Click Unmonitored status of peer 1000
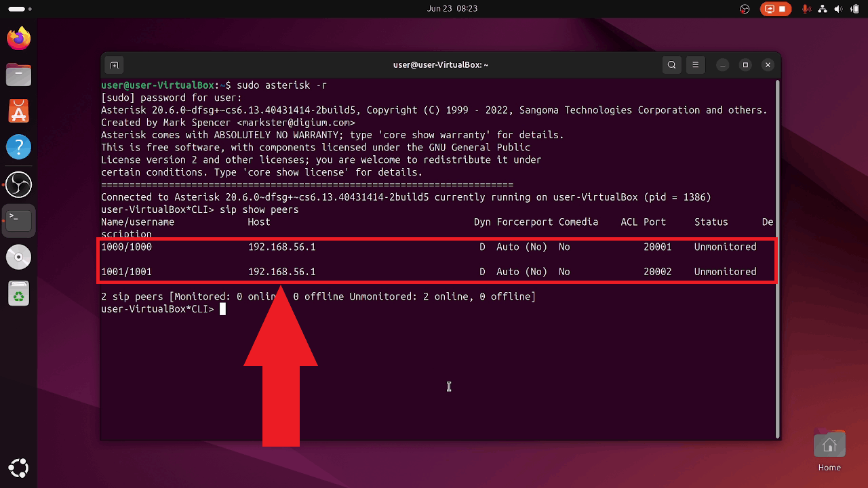 [725, 247]
